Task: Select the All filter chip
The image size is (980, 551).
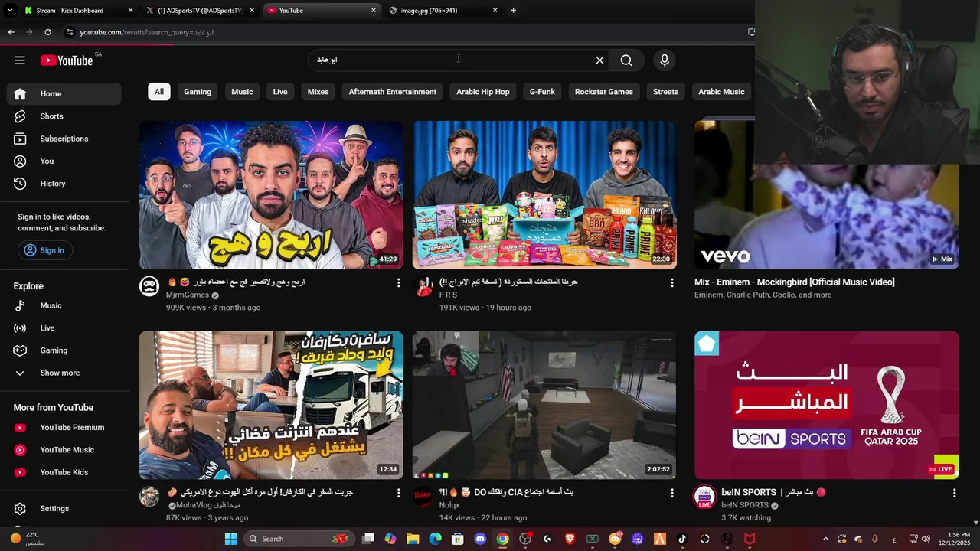Action: click(x=159, y=92)
